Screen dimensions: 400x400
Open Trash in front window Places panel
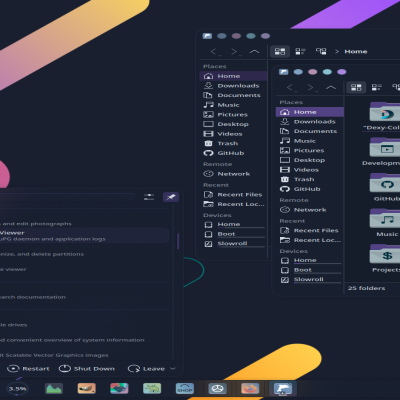310,179
